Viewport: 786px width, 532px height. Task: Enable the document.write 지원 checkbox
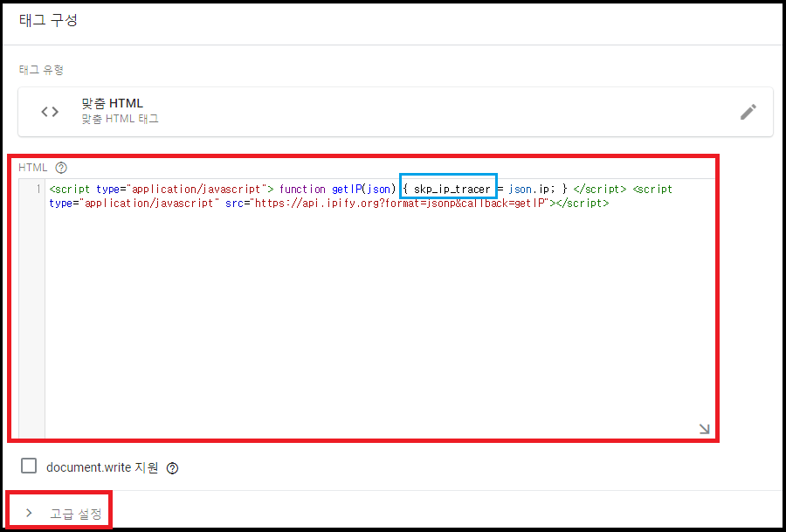(x=29, y=466)
